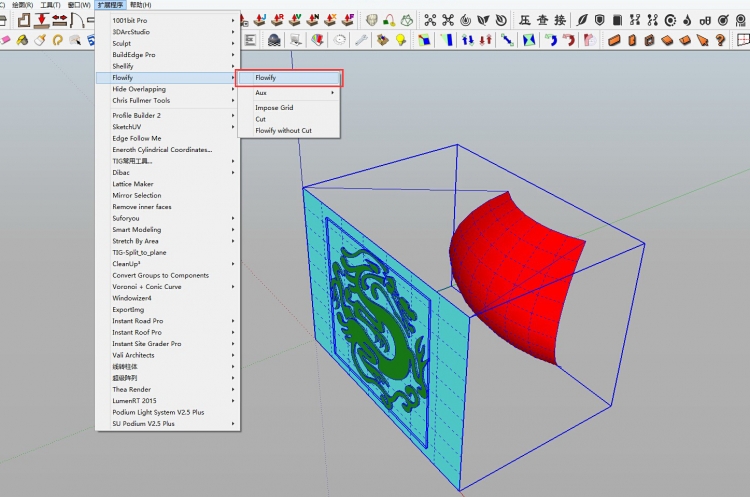
Task: Open the 帮助(H) menu
Action: [x=140, y=5]
